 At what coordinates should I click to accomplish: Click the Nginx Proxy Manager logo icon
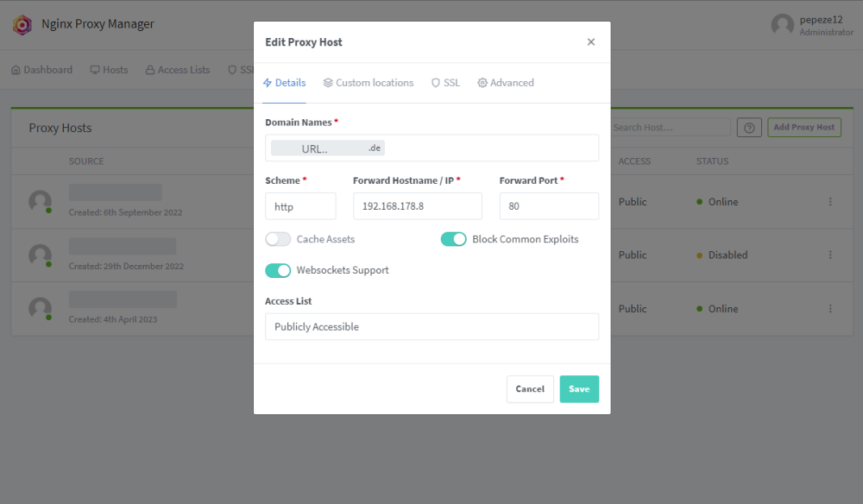(x=22, y=25)
